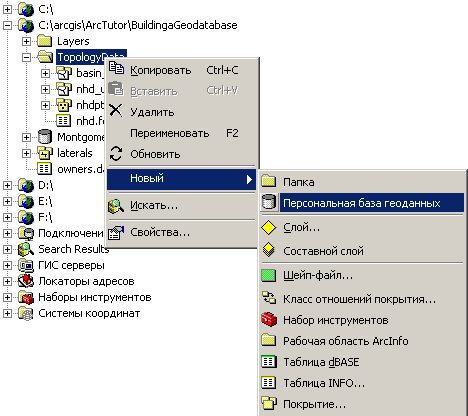Click the refresh arrows icon beside Обновить
Screen dimensions: 468x416
(x=116, y=154)
